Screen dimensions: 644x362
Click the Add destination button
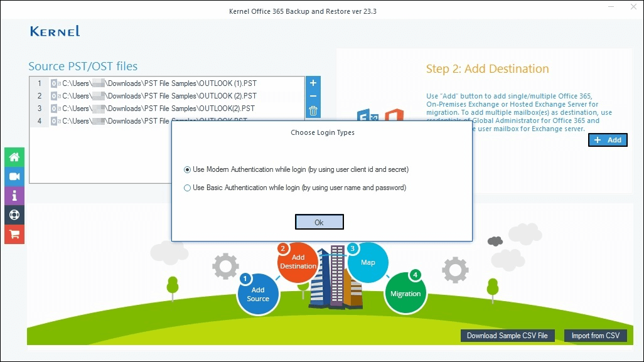pyautogui.click(x=608, y=140)
